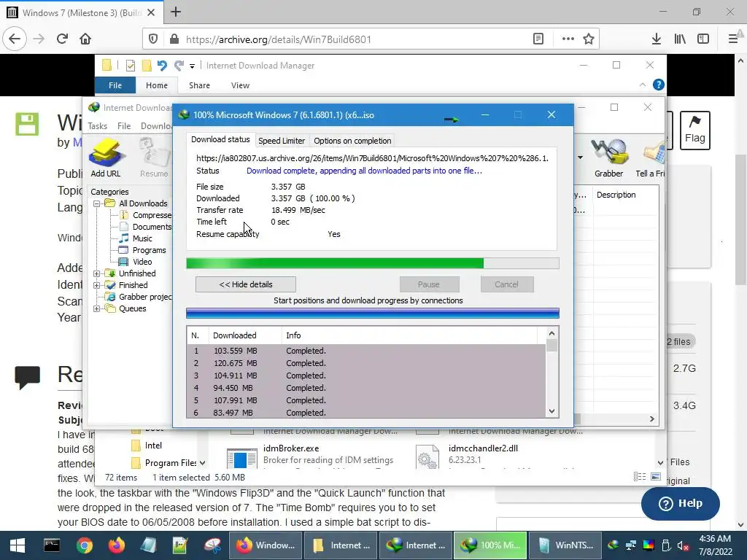747x560 pixels.
Task: Click the Explorer help question mark icon
Action: [x=659, y=85]
